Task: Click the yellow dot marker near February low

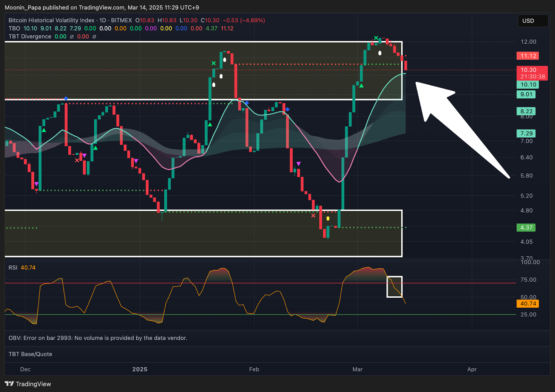Action: click(x=328, y=219)
